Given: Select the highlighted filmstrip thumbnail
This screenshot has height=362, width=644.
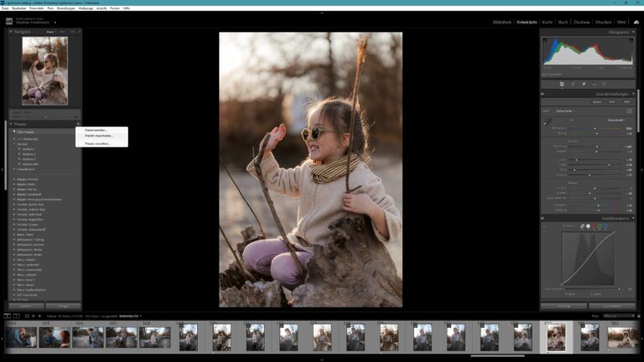Looking at the screenshot, I should pyautogui.click(x=556, y=337).
